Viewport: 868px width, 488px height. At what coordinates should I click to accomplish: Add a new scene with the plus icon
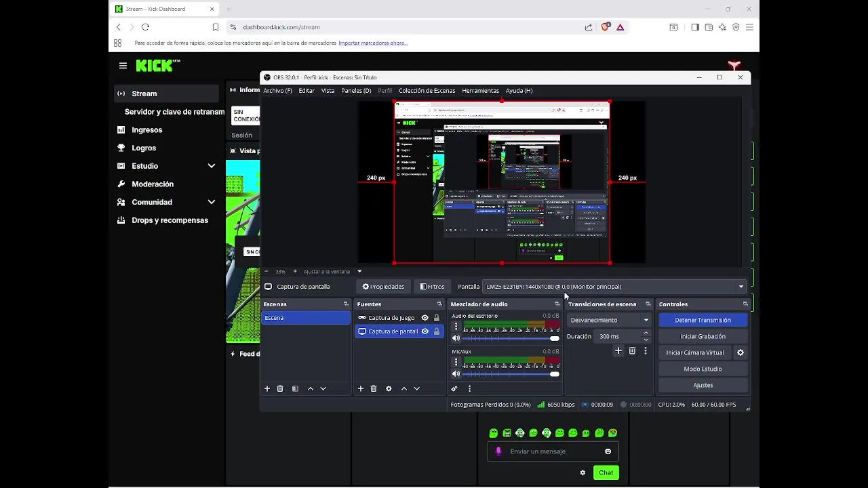click(267, 388)
